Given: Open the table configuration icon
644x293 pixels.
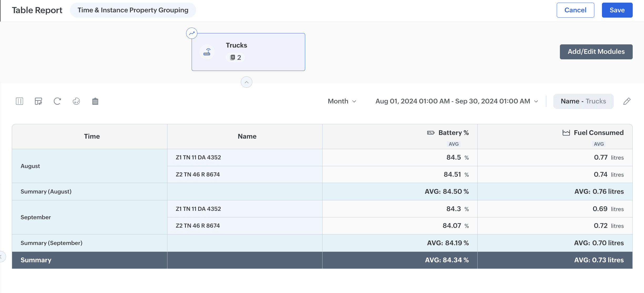Looking at the screenshot, I should pos(38,101).
